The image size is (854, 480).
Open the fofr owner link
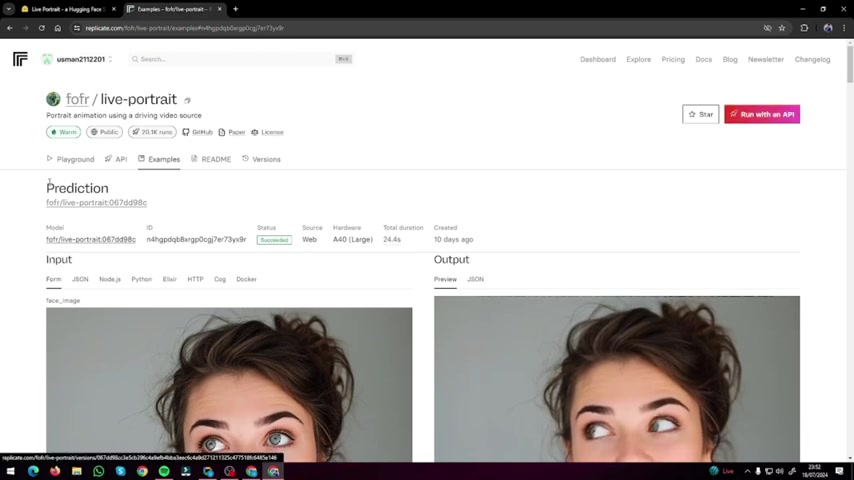coord(77,99)
